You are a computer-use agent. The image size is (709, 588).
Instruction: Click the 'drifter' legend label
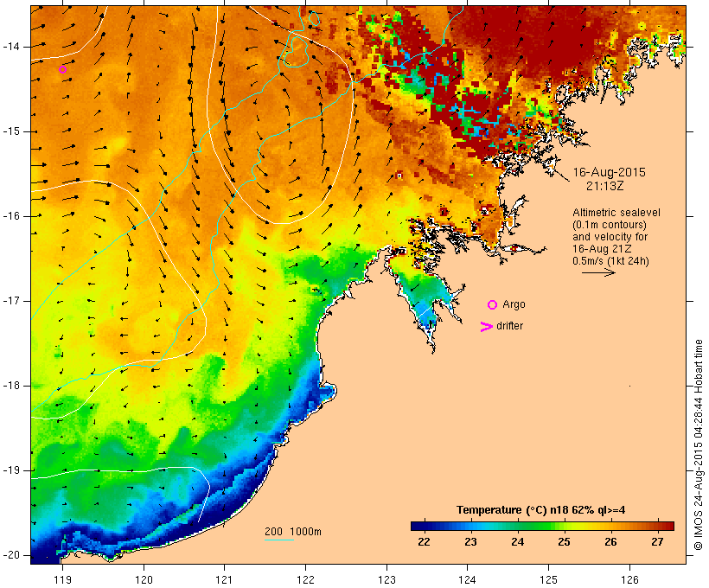(509, 326)
